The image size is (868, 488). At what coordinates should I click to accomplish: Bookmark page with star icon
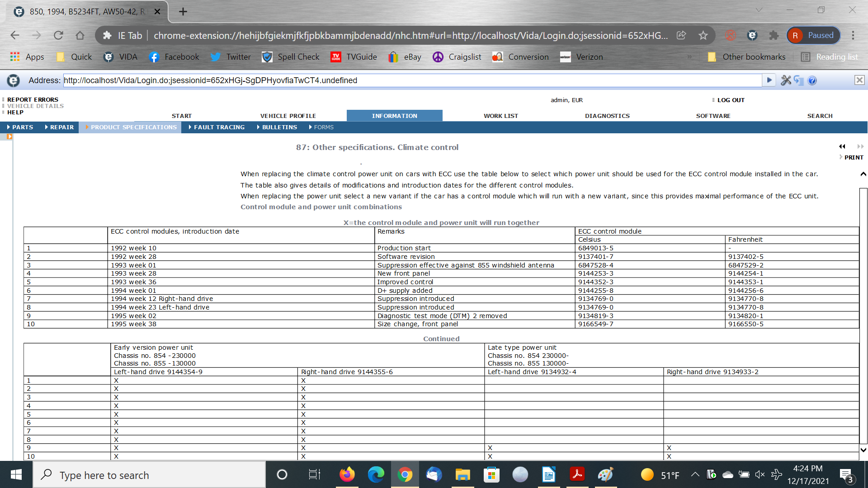tap(703, 35)
